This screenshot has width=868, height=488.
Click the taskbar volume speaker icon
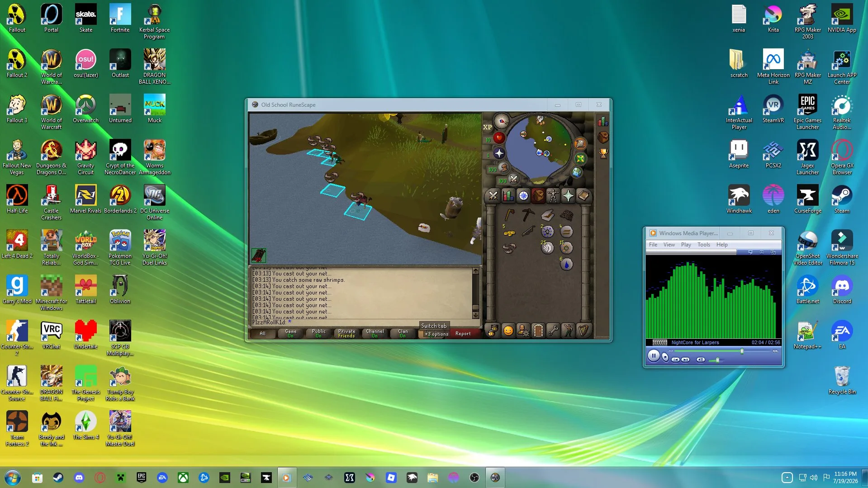(814, 478)
